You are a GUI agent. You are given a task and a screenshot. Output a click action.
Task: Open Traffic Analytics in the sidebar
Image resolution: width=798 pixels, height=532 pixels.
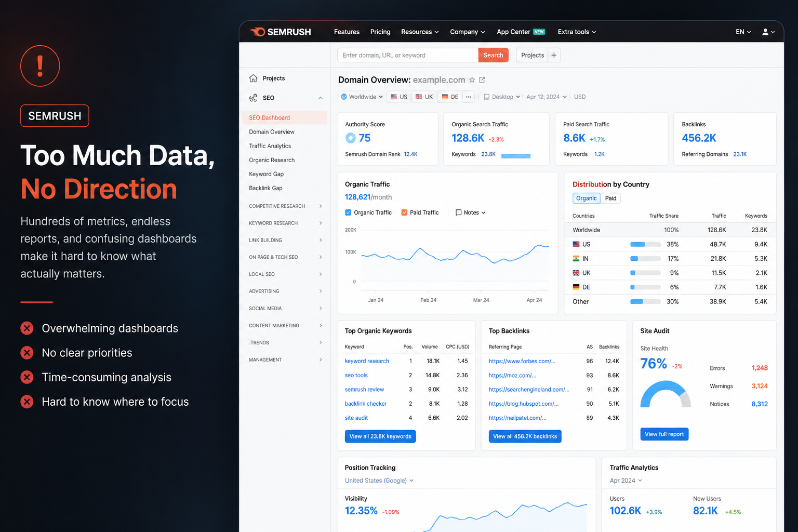[270, 146]
